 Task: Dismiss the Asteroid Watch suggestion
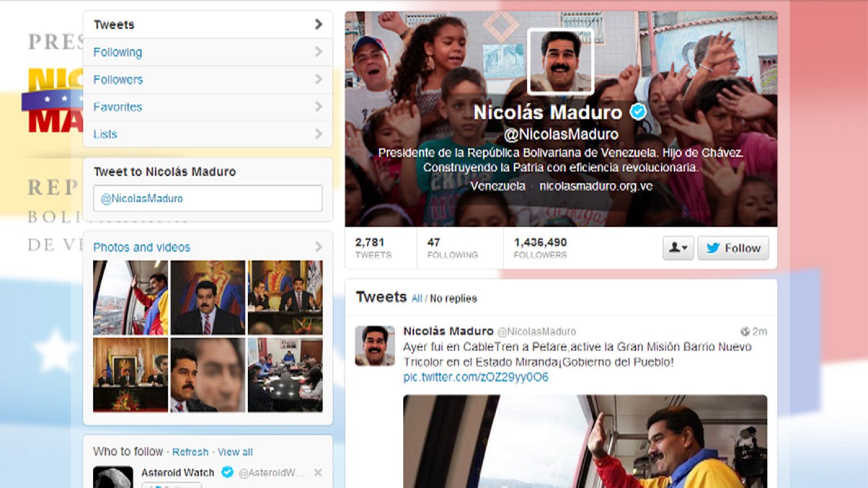coord(318,473)
